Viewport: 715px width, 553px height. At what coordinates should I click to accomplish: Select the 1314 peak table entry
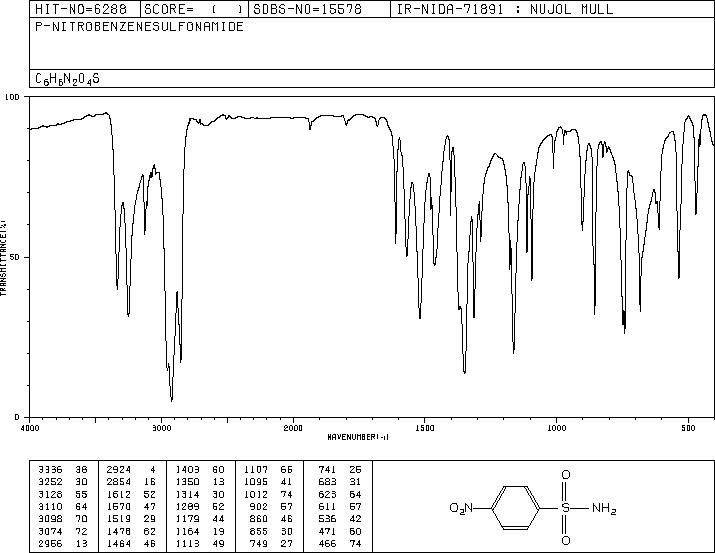click(x=200, y=494)
